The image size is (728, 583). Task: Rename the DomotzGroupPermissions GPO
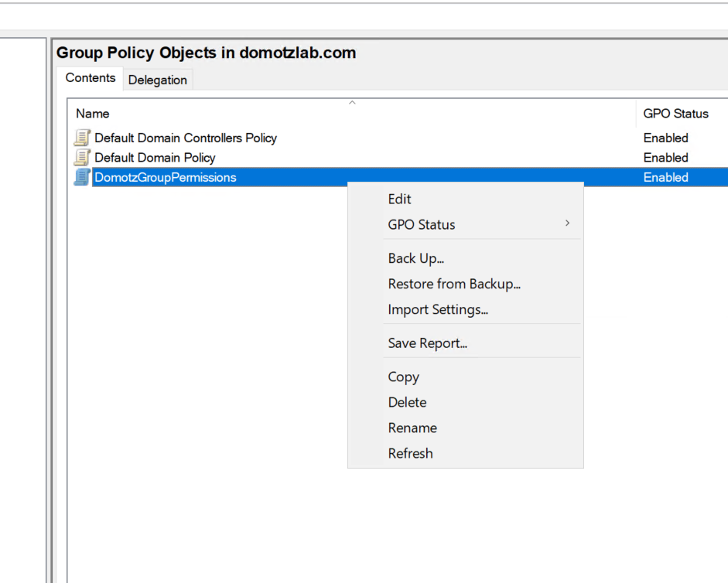(412, 428)
